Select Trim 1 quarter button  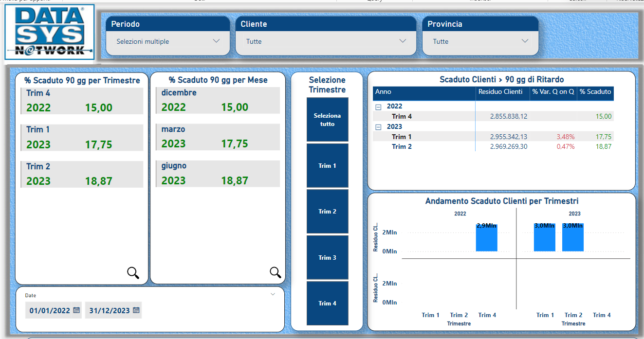click(327, 166)
